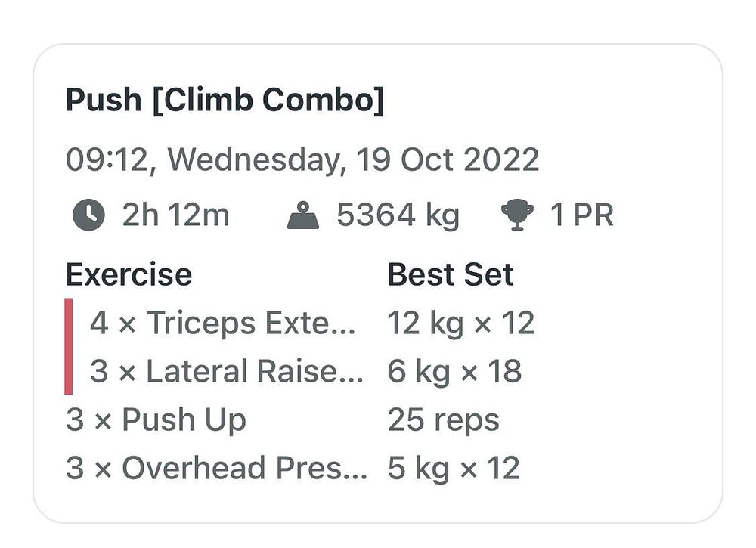This screenshot has width=756, height=548.
Task: Open the Push [Climb Combo] workout title
Action: coord(225,101)
